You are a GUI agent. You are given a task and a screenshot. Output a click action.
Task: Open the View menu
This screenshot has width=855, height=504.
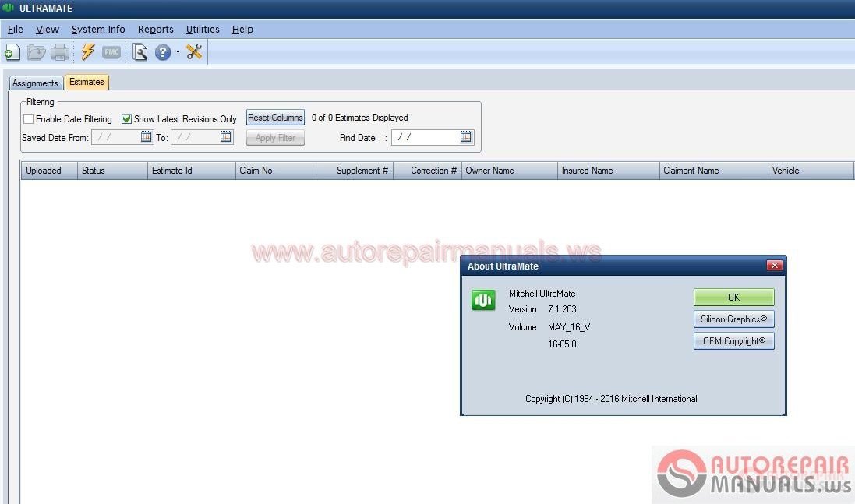48,30
